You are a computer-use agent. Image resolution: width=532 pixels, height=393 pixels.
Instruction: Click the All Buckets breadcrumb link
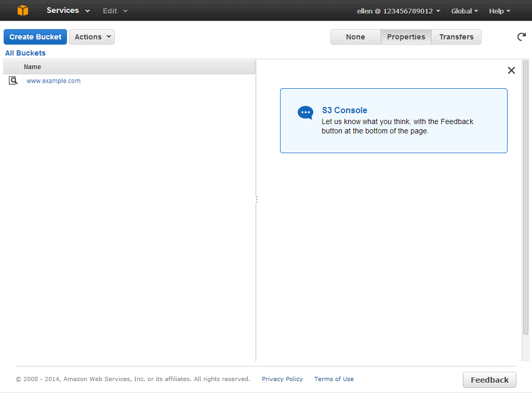click(x=25, y=53)
